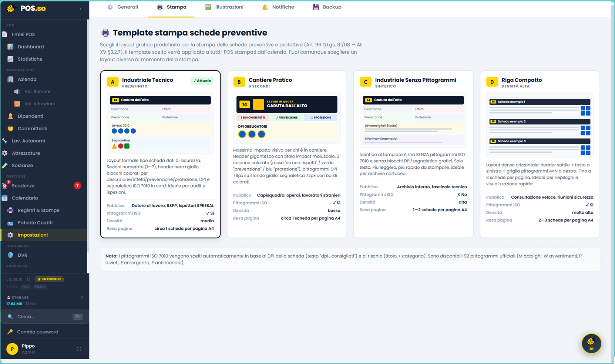Select template B Cantiere Pratico title

(270, 80)
